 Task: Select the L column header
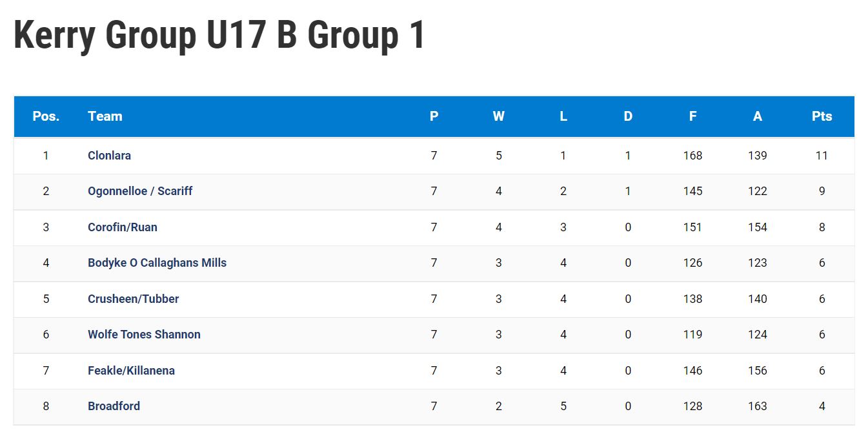pyautogui.click(x=563, y=116)
